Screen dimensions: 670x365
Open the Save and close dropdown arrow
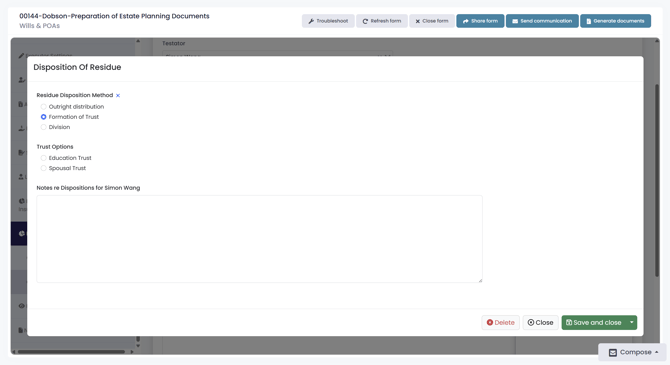click(x=632, y=322)
